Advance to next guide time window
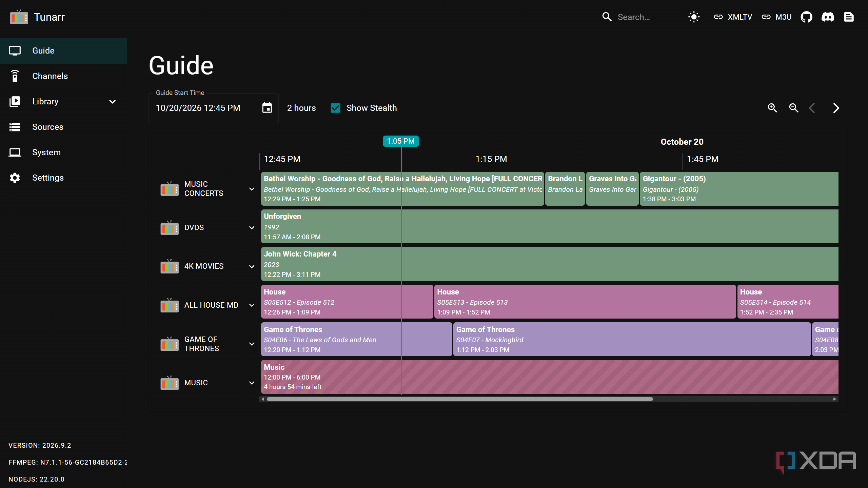The height and width of the screenshot is (488, 868). 836,108
